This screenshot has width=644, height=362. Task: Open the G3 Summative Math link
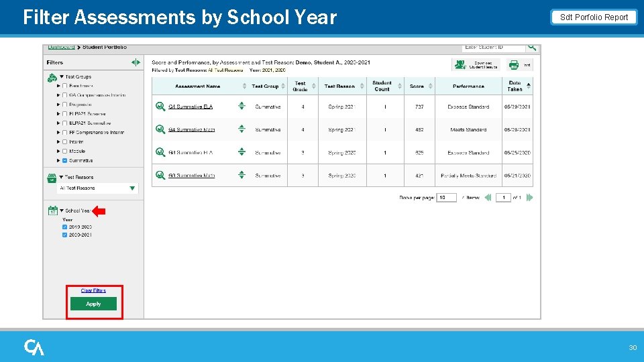coord(191,176)
